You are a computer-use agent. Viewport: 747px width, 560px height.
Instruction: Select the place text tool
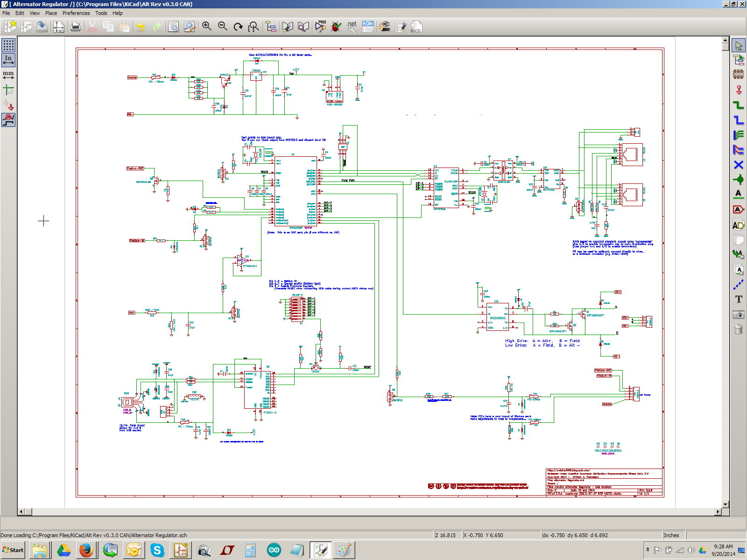739,300
